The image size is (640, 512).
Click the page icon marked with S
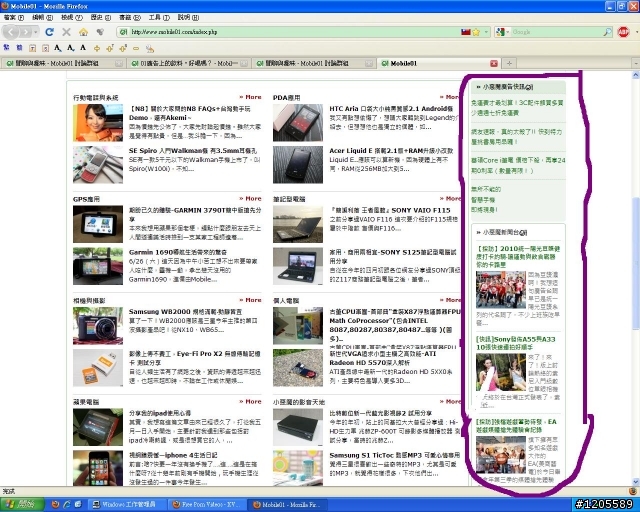click(45, 48)
